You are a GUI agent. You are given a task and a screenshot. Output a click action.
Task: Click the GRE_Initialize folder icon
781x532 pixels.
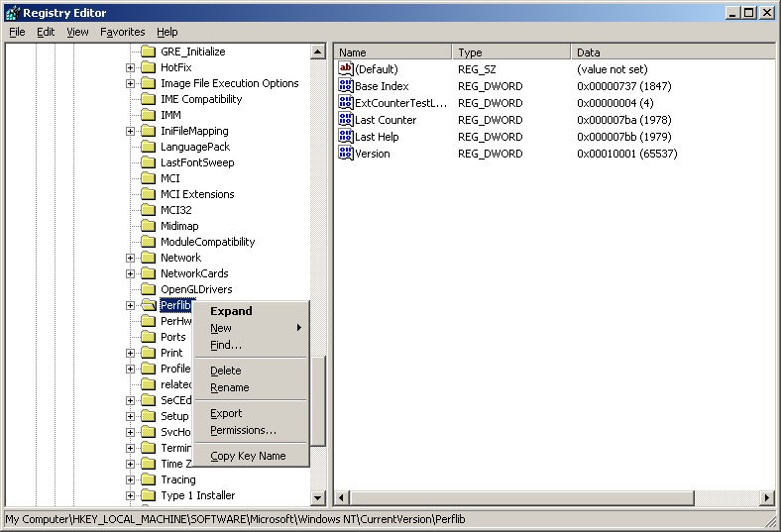(x=149, y=52)
